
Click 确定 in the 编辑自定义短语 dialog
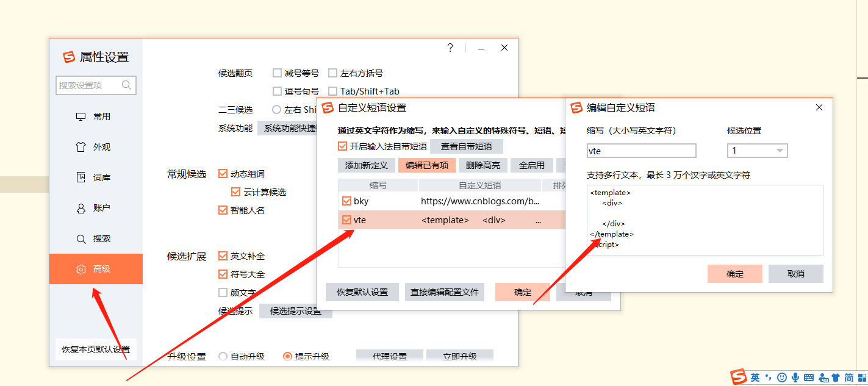[735, 274]
